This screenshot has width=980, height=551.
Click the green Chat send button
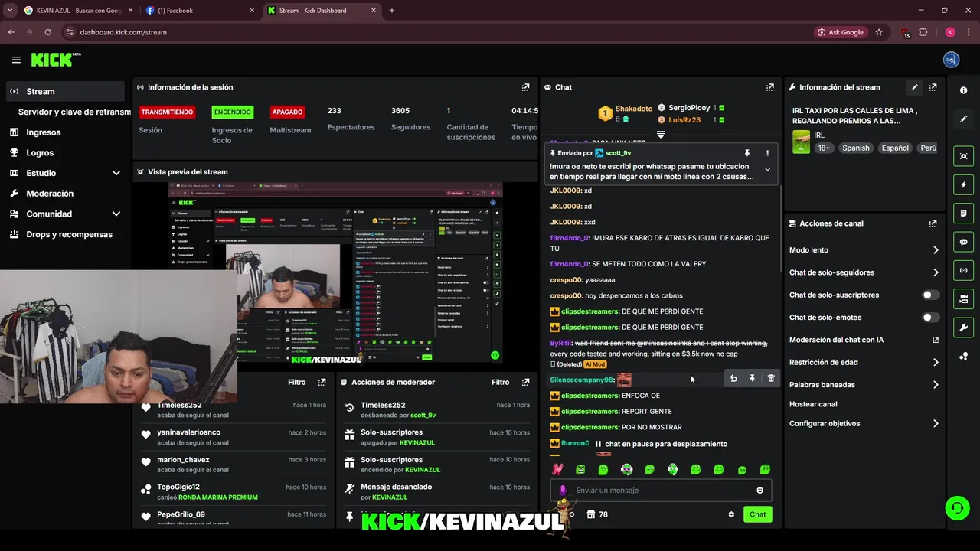pyautogui.click(x=757, y=514)
